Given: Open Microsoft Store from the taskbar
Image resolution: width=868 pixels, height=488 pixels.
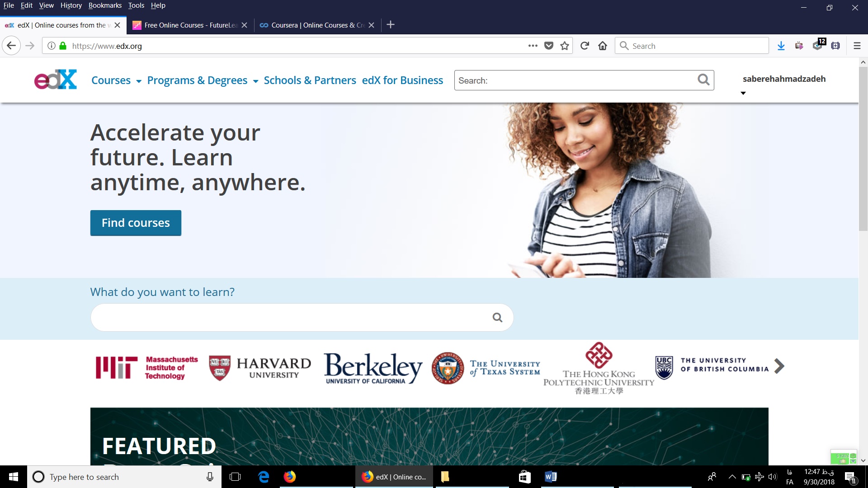Looking at the screenshot, I should pos(524,477).
